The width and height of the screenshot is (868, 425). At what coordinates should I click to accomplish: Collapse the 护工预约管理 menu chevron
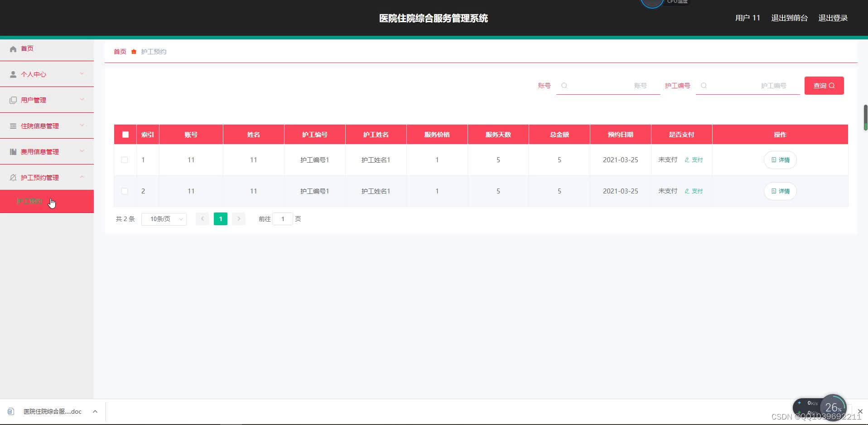click(82, 177)
